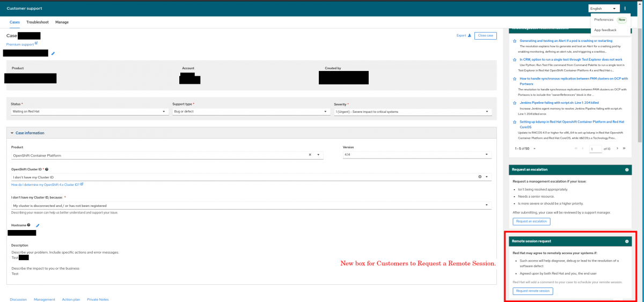
Task: Collapse the Case information section
Action: click(x=13, y=133)
